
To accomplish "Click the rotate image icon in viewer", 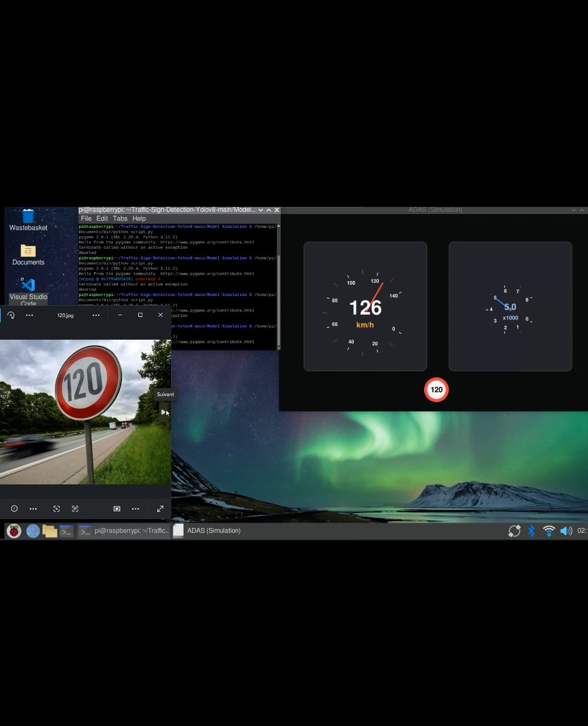I will pyautogui.click(x=11, y=315).
